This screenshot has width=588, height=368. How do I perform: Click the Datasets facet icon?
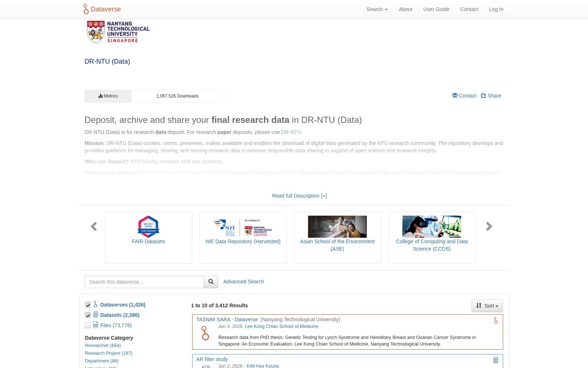(x=96, y=315)
